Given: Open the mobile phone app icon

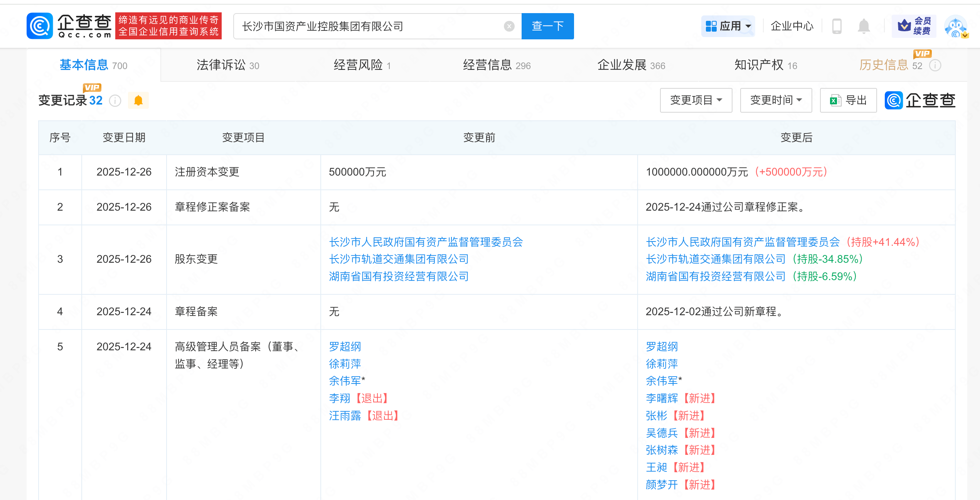Looking at the screenshot, I should pos(837,26).
